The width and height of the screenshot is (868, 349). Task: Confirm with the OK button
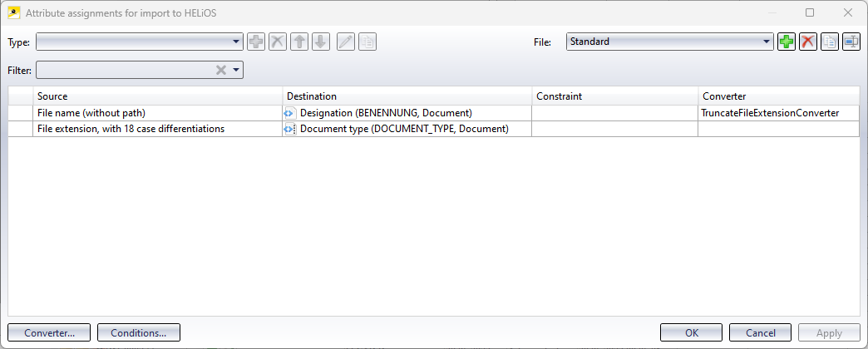pyautogui.click(x=692, y=333)
